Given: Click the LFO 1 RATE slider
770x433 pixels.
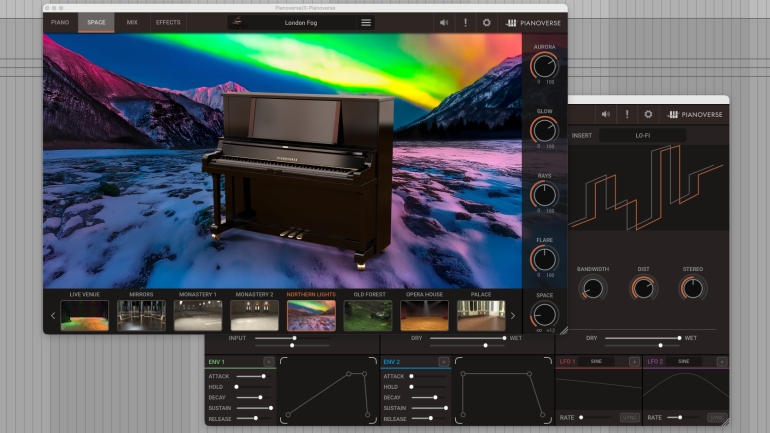Looking at the screenshot, I should (596, 418).
